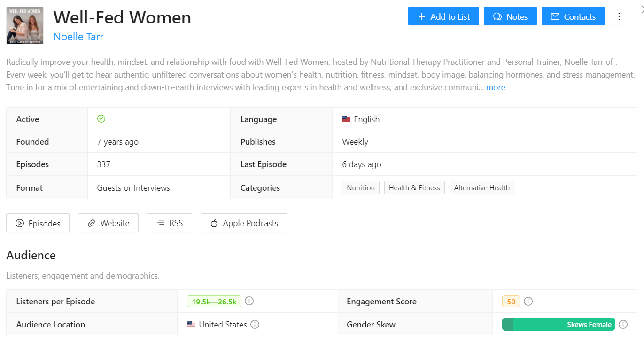Expand description with the 'more' link
The height and width of the screenshot is (350, 644).
[496, 87]
